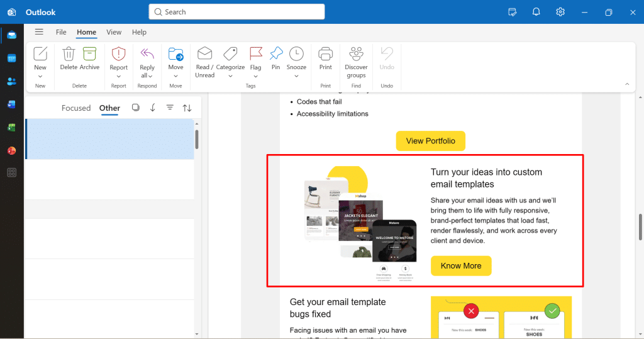The width and height of the screenshot is (644, 339).
Task: Expand the Move dropdown arrow
Action: click(176, 77)
